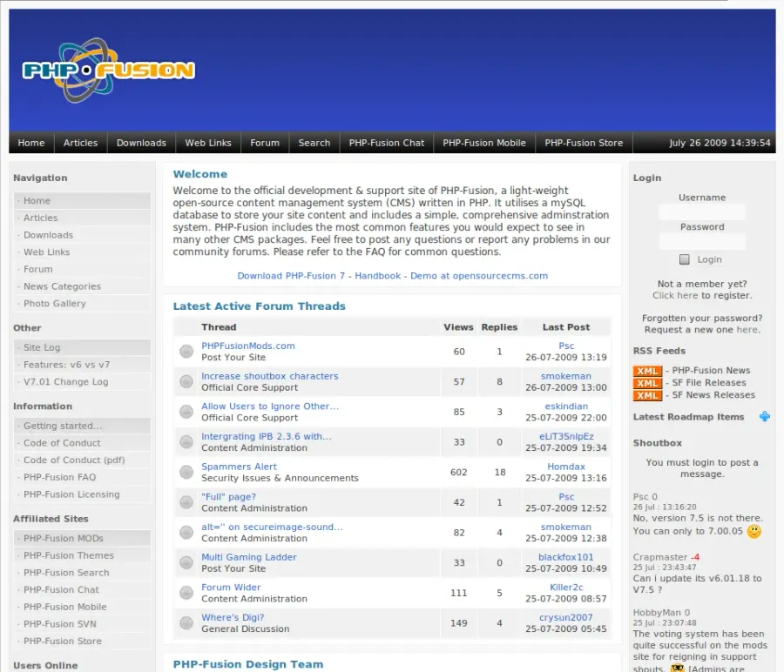Open the Forum item in top menu bar
Viewport: 784px width, 672px height.
[x=265, y=143]
